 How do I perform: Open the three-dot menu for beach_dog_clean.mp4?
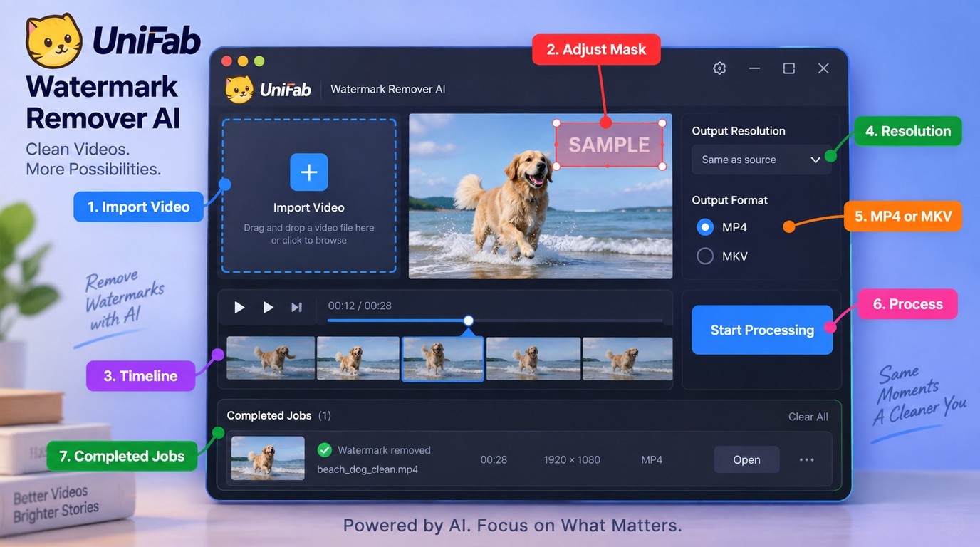[x=806, y=459]
